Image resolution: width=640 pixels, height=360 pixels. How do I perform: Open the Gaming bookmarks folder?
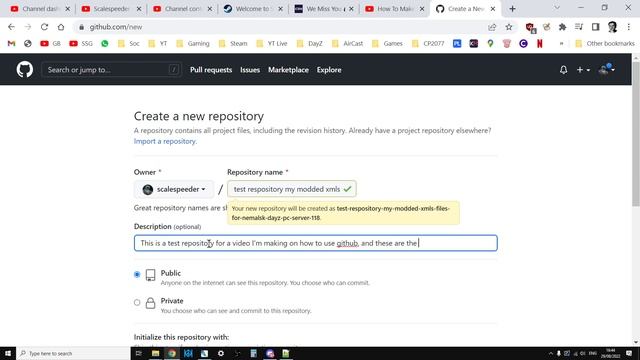click(x=193, y=43)
